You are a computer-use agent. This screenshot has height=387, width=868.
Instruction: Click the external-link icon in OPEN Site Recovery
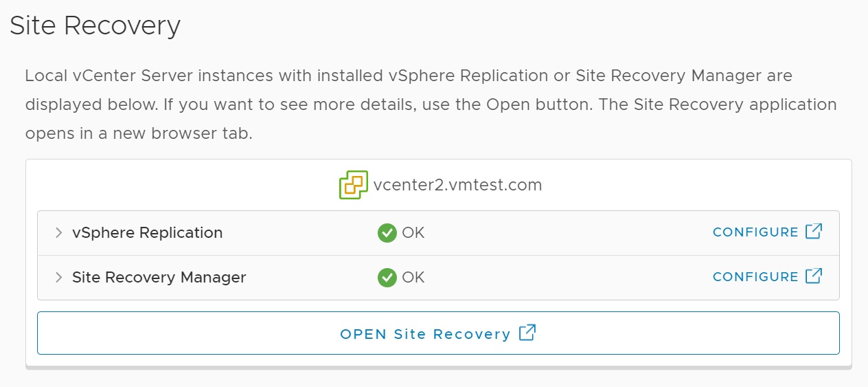tap(527, 333)
